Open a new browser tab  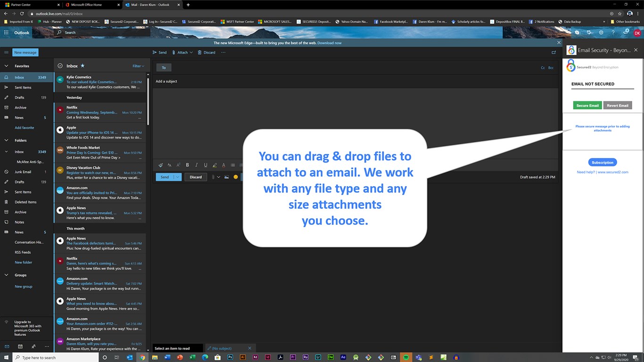(x=188, y=5)
